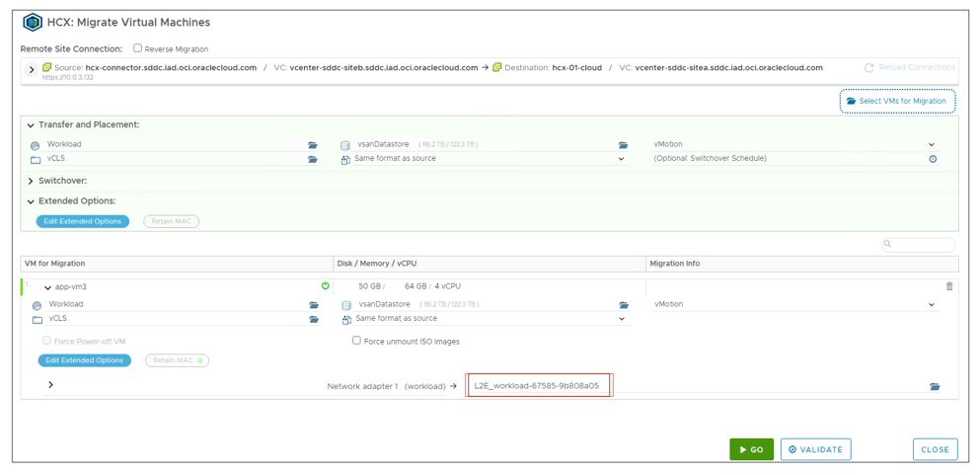Click the VM search filter box
This screenshot has width=980, height=475.
click(918, 245)
